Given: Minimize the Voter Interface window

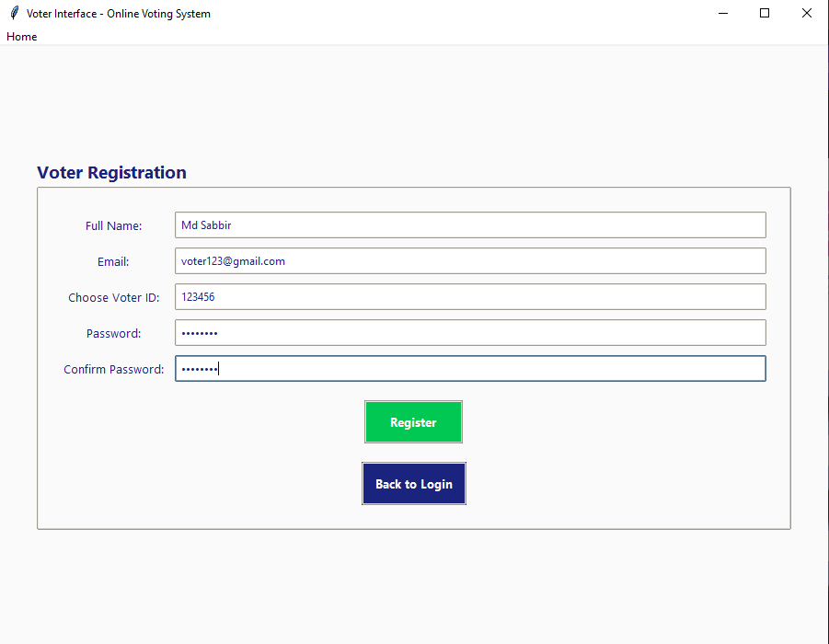Looking at the screenshot, I should click(x=722, y=13).
